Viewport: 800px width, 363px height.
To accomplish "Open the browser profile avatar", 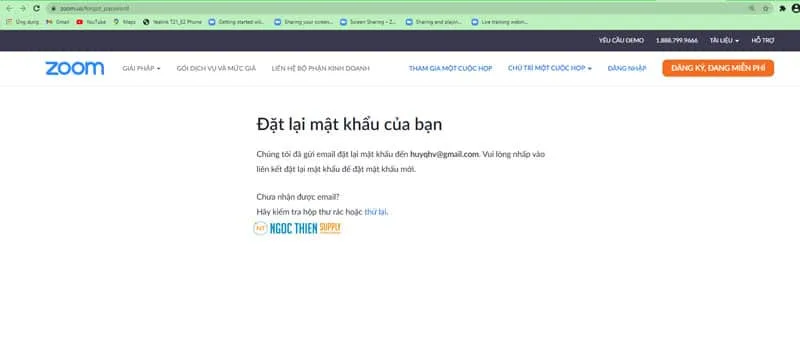I will click(x=795, y=9).
